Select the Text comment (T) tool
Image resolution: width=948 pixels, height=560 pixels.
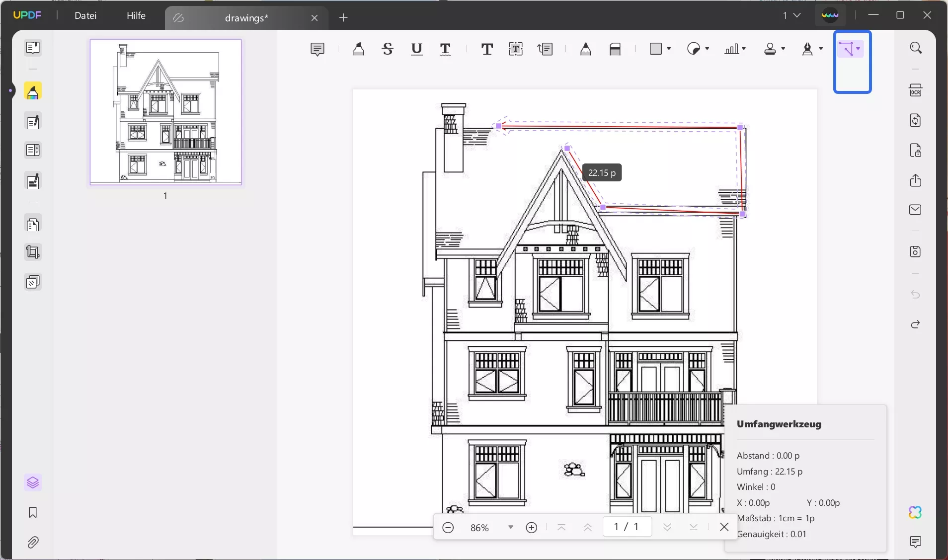[487, 49]
